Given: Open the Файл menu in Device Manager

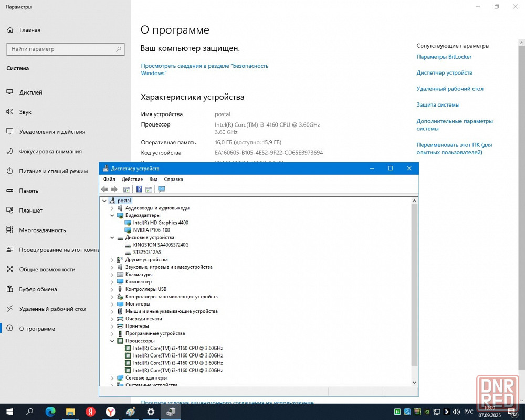Looking at the screenshot, I should [109, 179].
